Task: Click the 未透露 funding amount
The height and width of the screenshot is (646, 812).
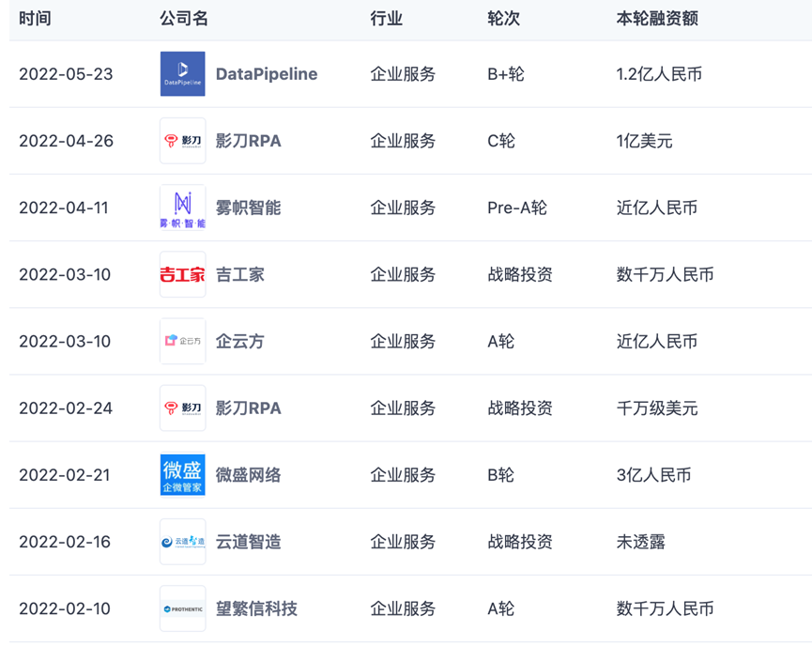Action: point(640,542)
